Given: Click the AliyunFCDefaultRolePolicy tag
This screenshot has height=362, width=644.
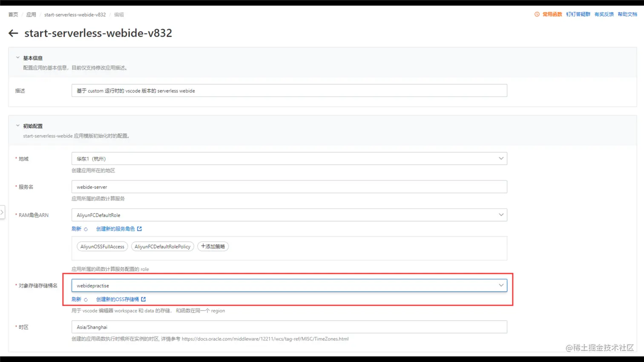Looking at the screenshot, I should pyautogui.click(x=162, y=247).
